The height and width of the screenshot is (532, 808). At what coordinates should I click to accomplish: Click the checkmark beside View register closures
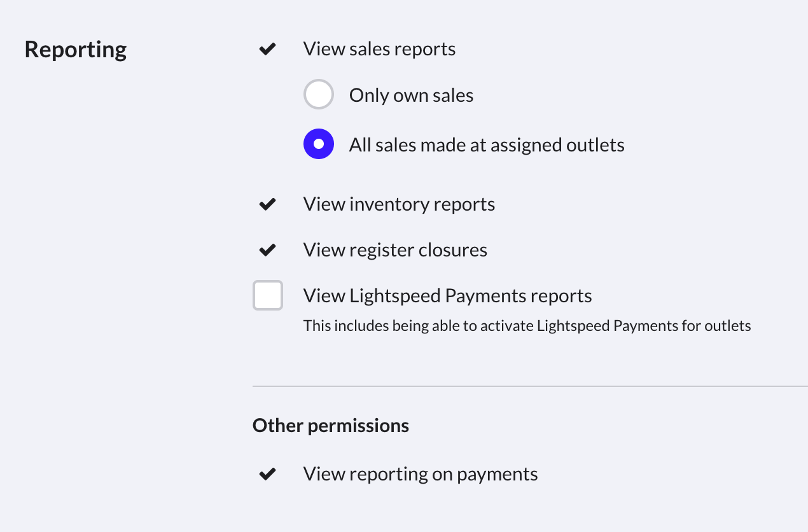268,250
